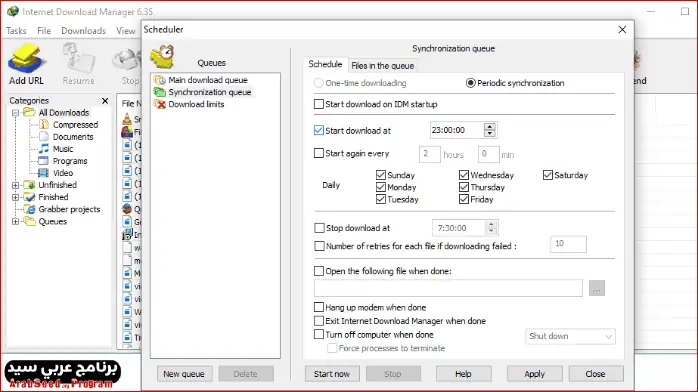Select Periodic synchronization option
The height and width of the screenshot is (392, 698).
tap(470, 83)
